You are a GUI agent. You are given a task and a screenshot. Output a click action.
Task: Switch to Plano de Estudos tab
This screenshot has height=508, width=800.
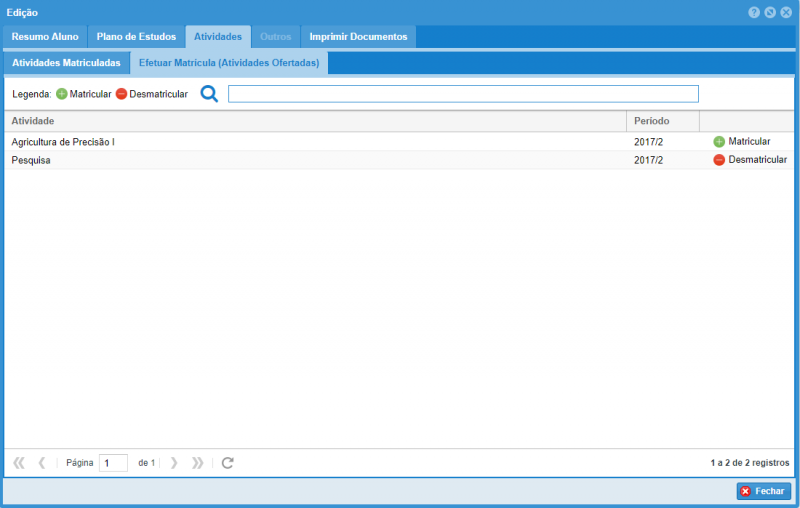[x=136, y=37]
